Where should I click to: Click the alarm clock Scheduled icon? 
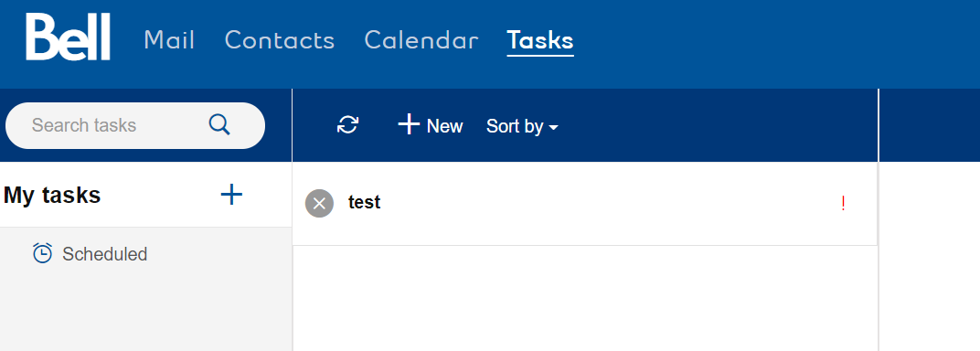[x=42, y=253]
